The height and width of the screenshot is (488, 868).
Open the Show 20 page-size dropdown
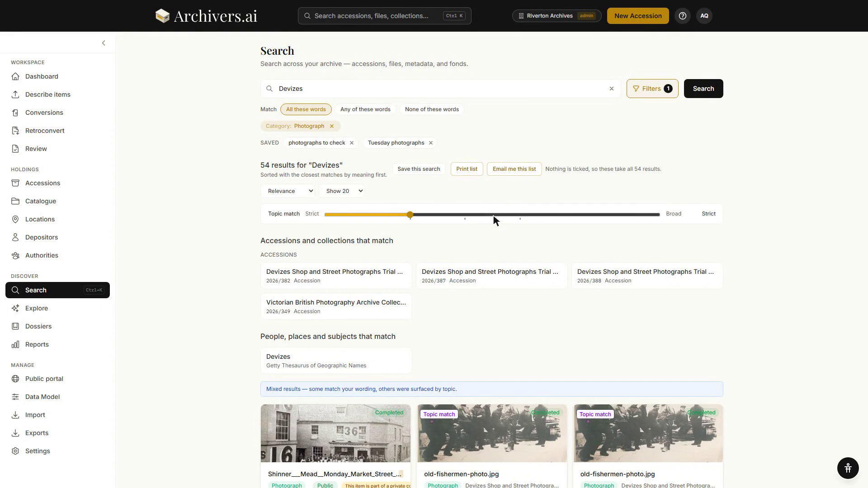[x=342, y=191]
